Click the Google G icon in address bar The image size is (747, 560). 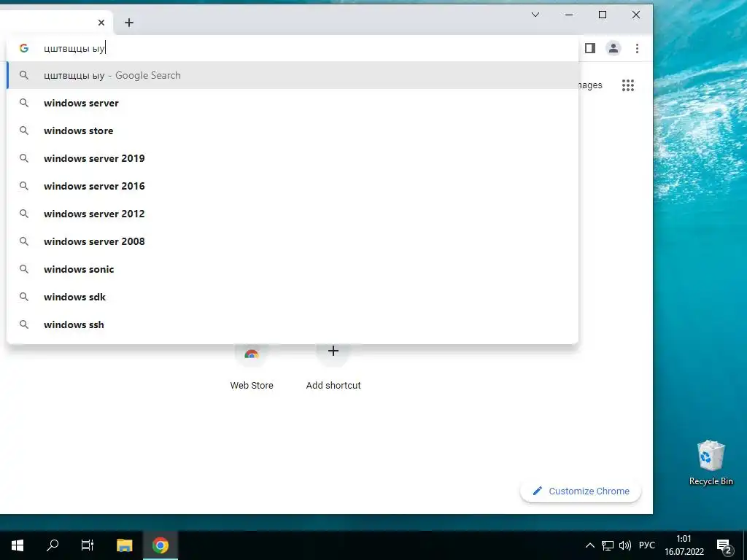(x=24, y=48)
